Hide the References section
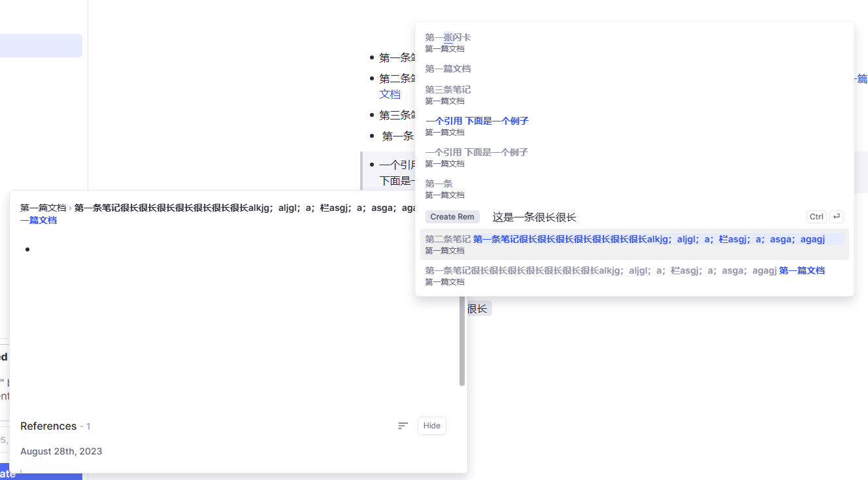Screen dimensions: 868x480 (x=431, y=425)
